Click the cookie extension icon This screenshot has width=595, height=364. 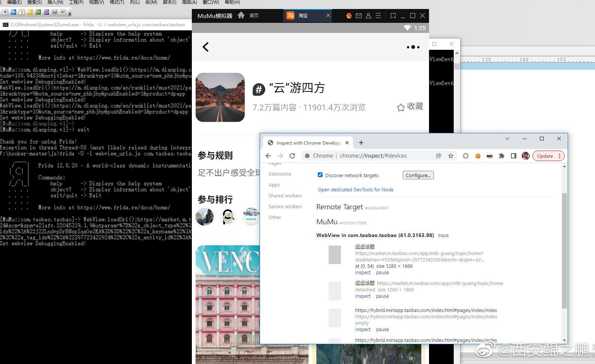point(478,156)
